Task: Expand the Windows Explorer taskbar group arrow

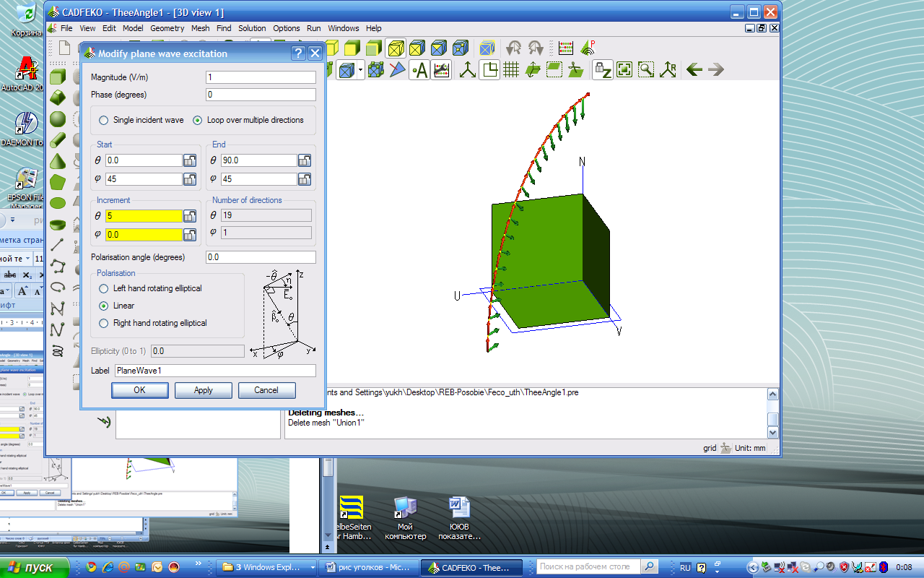Action: coord(313,568)
